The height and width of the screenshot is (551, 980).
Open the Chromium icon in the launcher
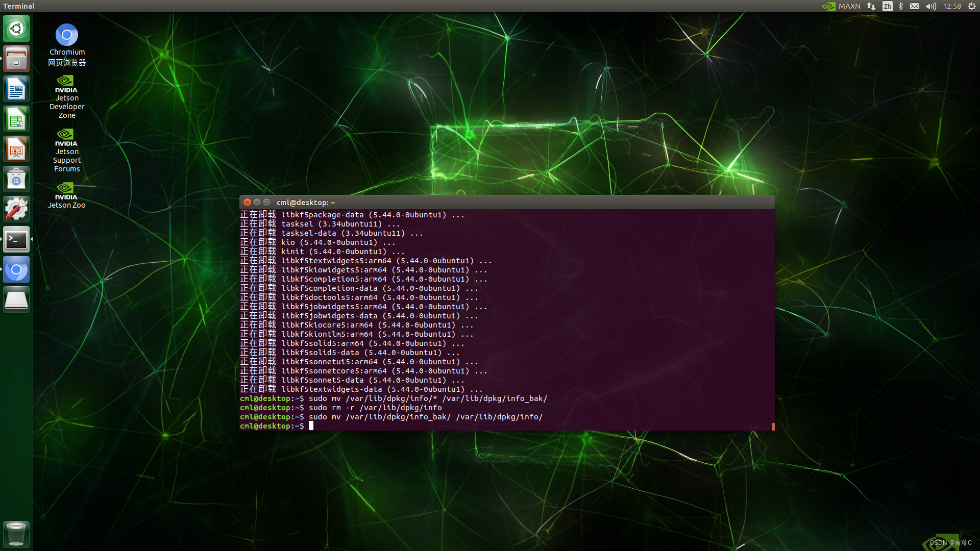[x=16, y=269]
